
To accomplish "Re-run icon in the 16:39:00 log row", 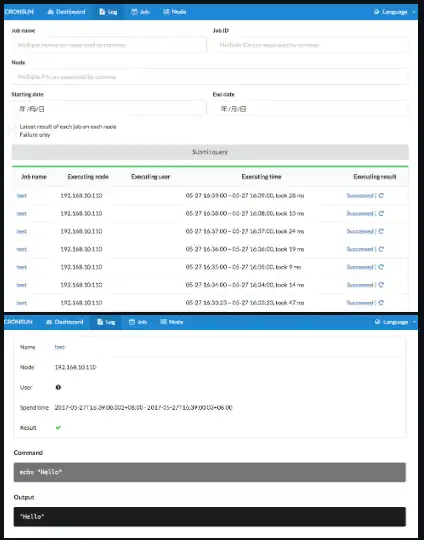I will tap(381, 195).
